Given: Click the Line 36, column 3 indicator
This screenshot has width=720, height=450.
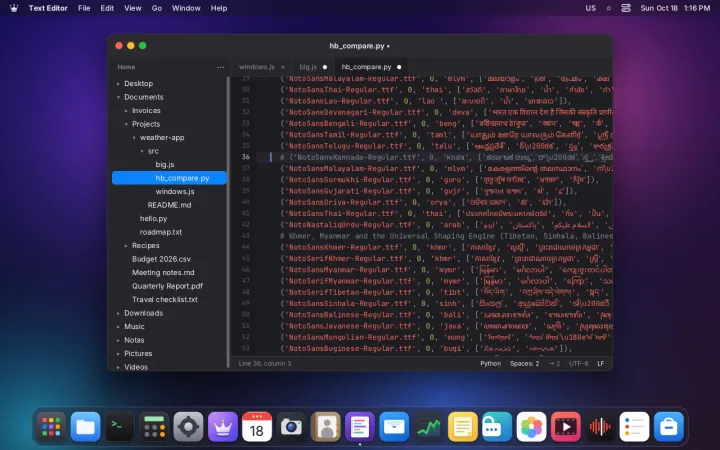Looking at the screenshot, I should (x=265, y=363).
